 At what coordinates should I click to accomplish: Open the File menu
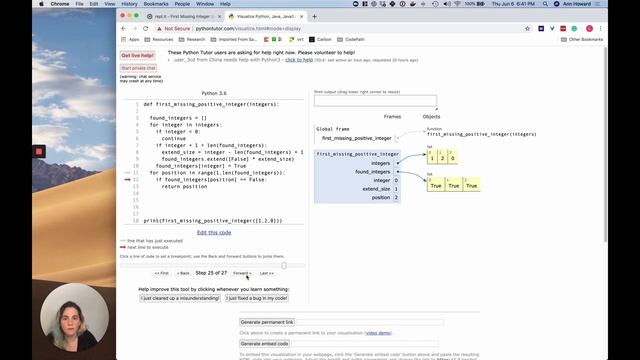(x=79, y=4)
